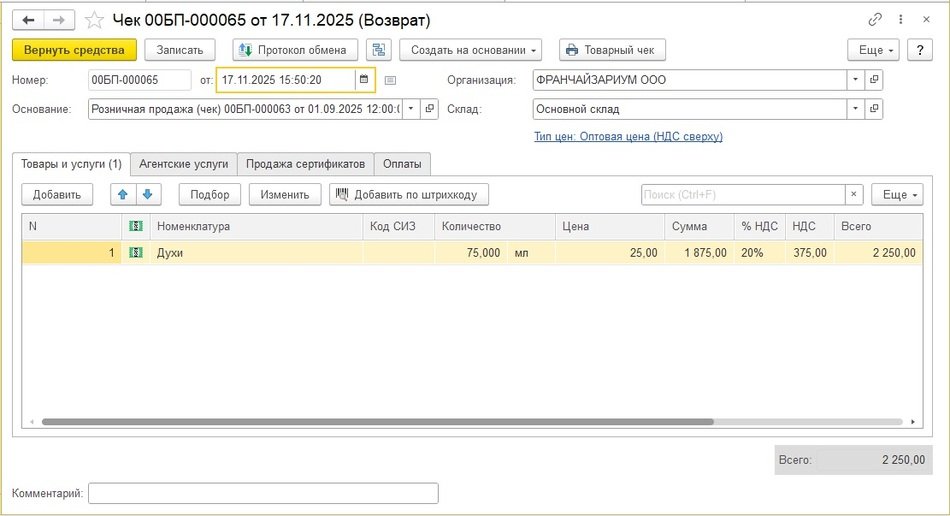This screenshot has height=516, width=950.
Task: Star this receipt as favorite
Action: click(94, 20)
